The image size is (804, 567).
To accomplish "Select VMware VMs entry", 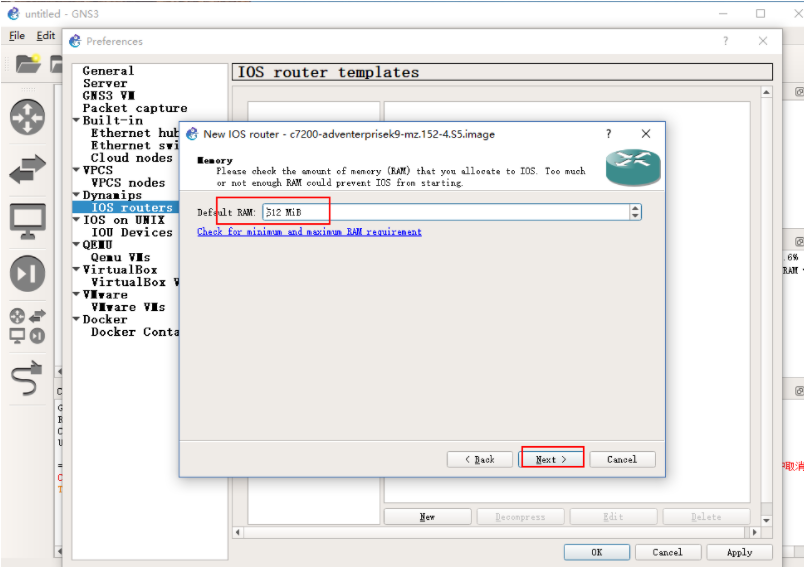I will (128, 307).
